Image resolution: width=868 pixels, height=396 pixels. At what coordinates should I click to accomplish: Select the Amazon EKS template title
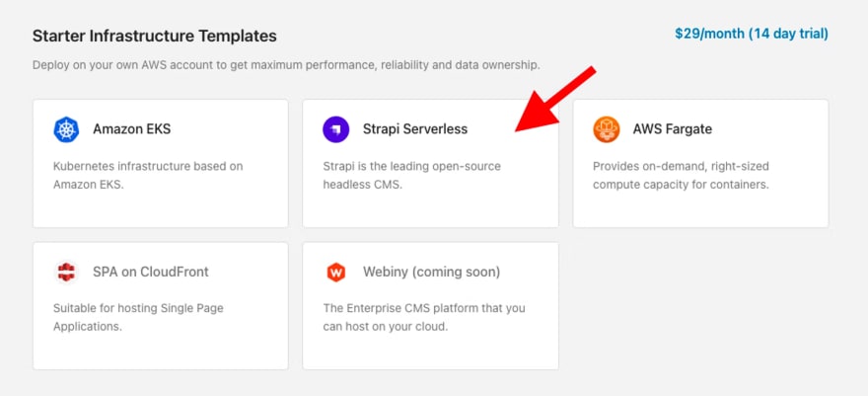[132, 129]
